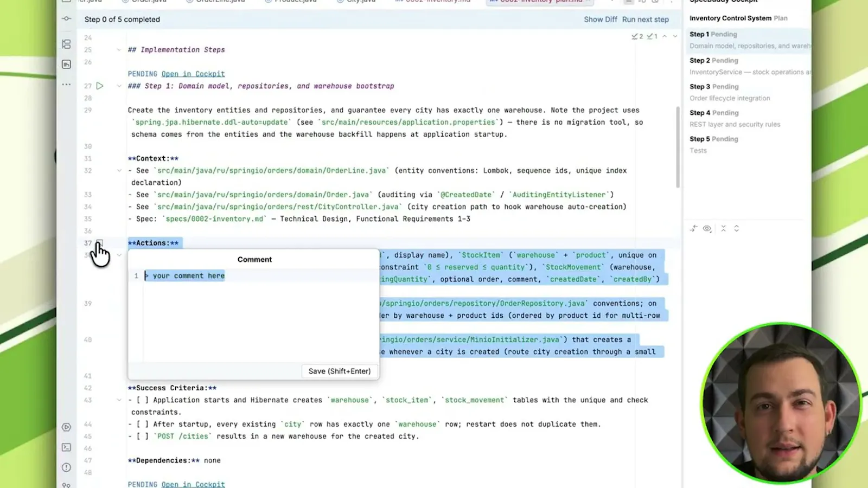The image size is (868, 488).
Task: Open the Services tool window icon
Action: click(66, 427)
